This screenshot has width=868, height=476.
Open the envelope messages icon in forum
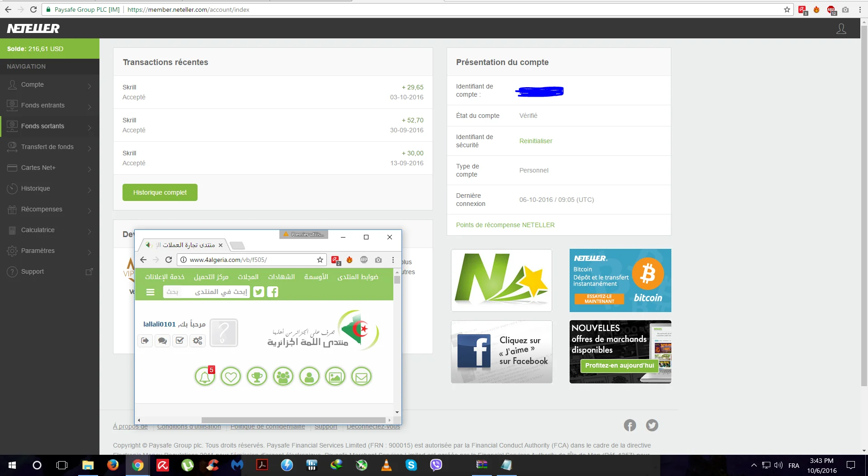pyautogui.click(x=361, y=377)
